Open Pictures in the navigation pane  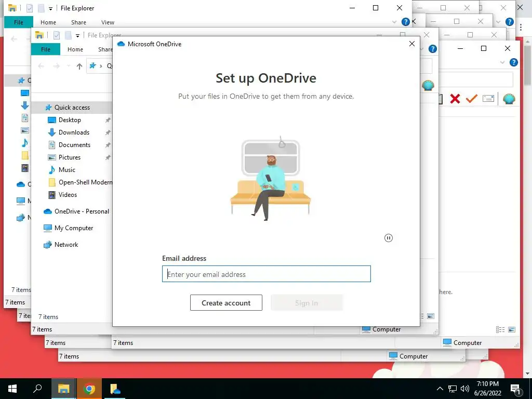(x=70, y=157)
